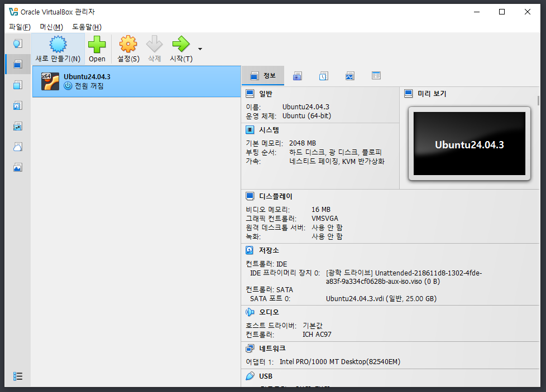Click the 저장소 disk section icon
The height and width of the screenshot is (392, 546).
click(250, 250)
